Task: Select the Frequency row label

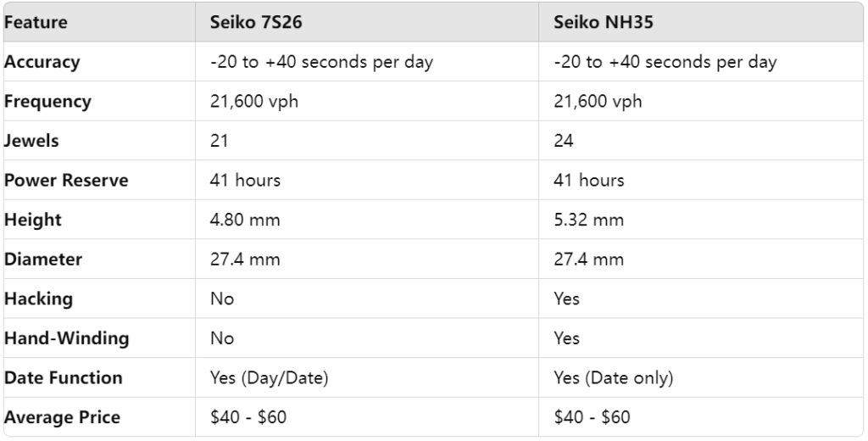Action: 47,102
